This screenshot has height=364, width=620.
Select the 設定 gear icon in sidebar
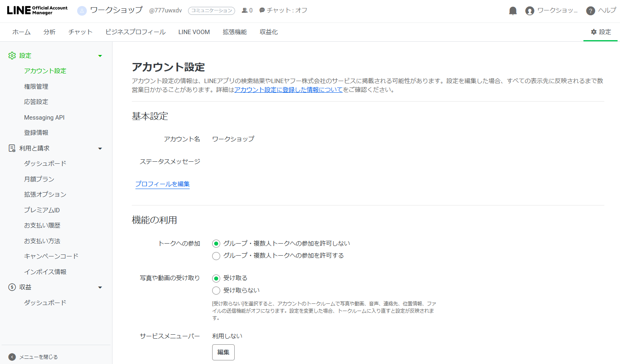(x=12, y=55)
